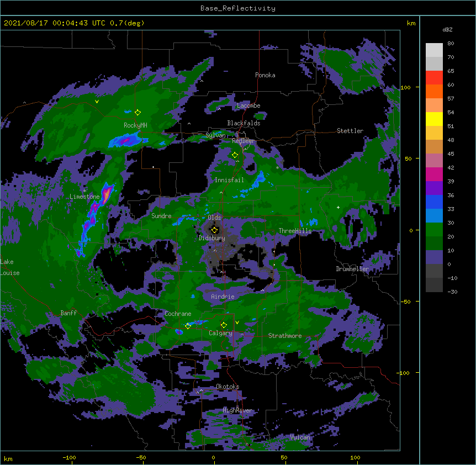This screenshot has height=465, width=476.
Task: Select the radar site diamond between Olds and Didsbury
Action: pyautogui.click(x=214, y=230)
